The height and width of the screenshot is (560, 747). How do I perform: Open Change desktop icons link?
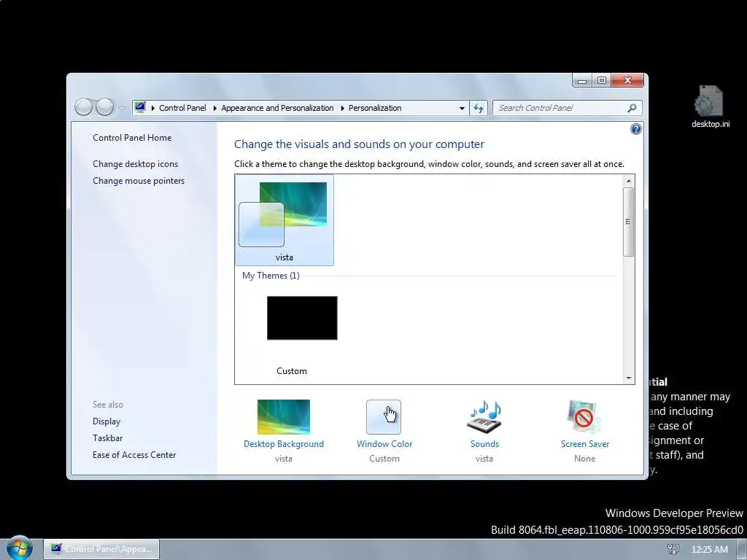[135, 164]
